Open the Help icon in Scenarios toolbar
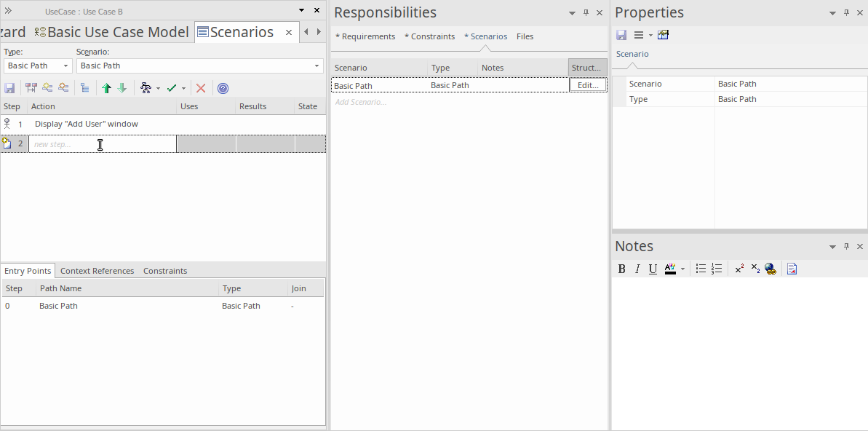This screenshot has width=868, height=431. click(x=223, y=88)
